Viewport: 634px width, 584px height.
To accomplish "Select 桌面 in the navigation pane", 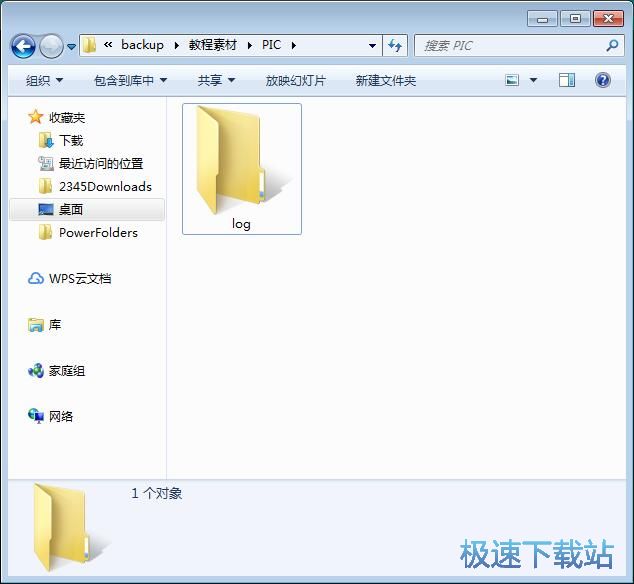I will pos(71,209).
